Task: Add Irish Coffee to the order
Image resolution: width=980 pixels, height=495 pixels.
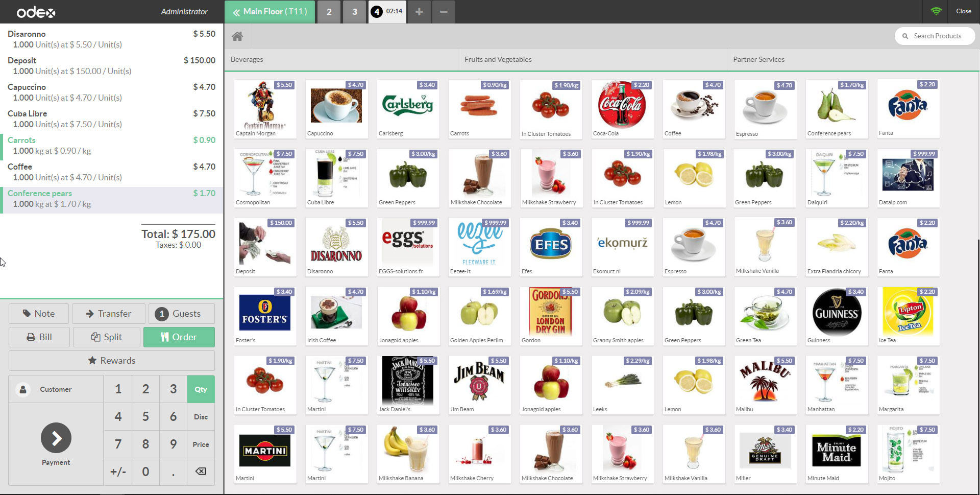Action: point(336,316)
